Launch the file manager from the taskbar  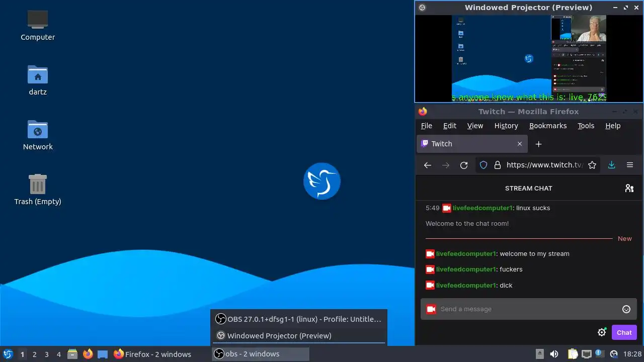click(72, 354)
